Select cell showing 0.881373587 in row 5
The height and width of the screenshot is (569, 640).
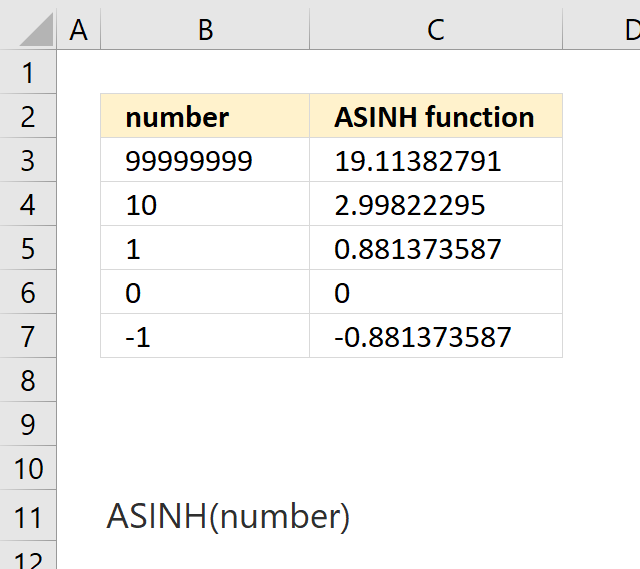pos(436,248)
